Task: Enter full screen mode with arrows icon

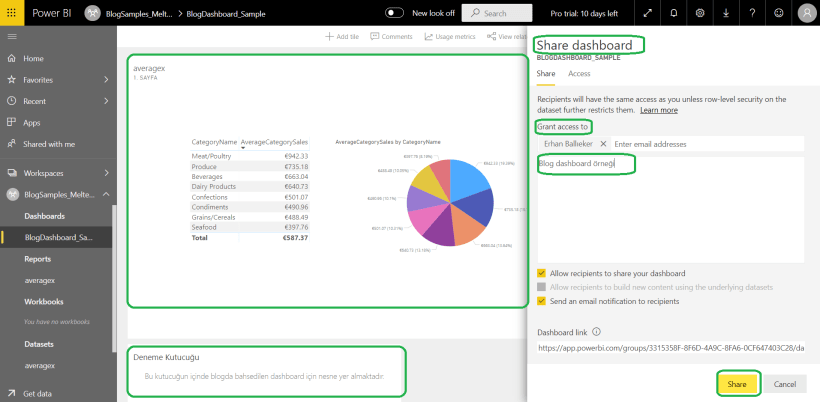Action: [x=648, y=13]
